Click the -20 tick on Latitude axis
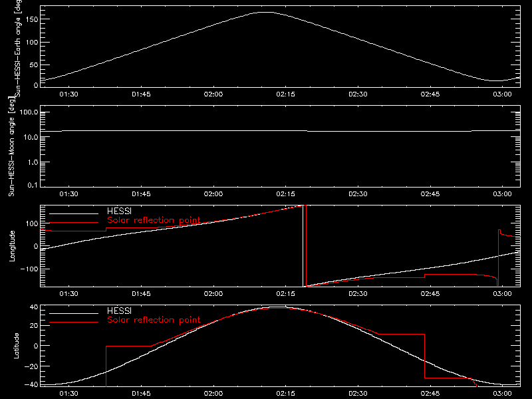The image size is (532, 399). (x=31, y=366)
